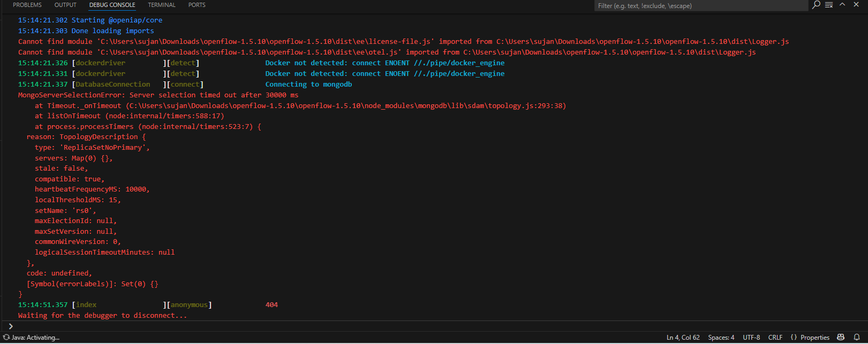The height and width of the screenshot is (344, 868).
Task: Switch to the OUTPUT tab
Action: tap(65, 5)
